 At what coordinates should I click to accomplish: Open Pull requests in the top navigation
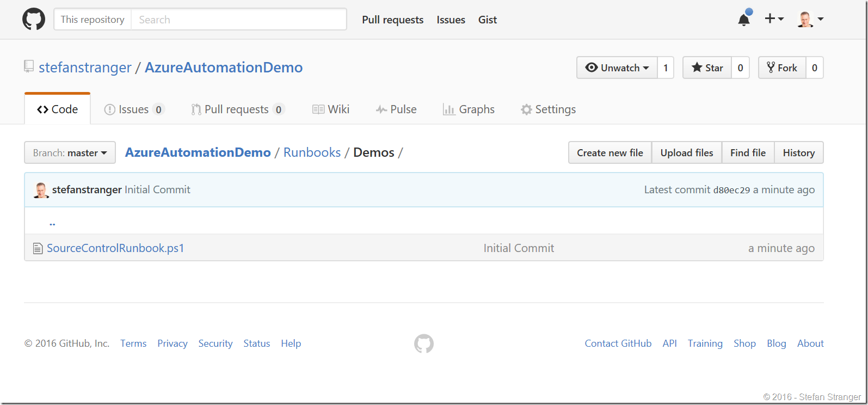tap(392, 20)
